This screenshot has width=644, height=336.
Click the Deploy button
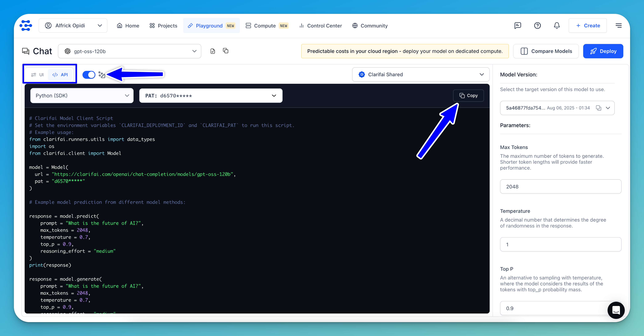603,51
